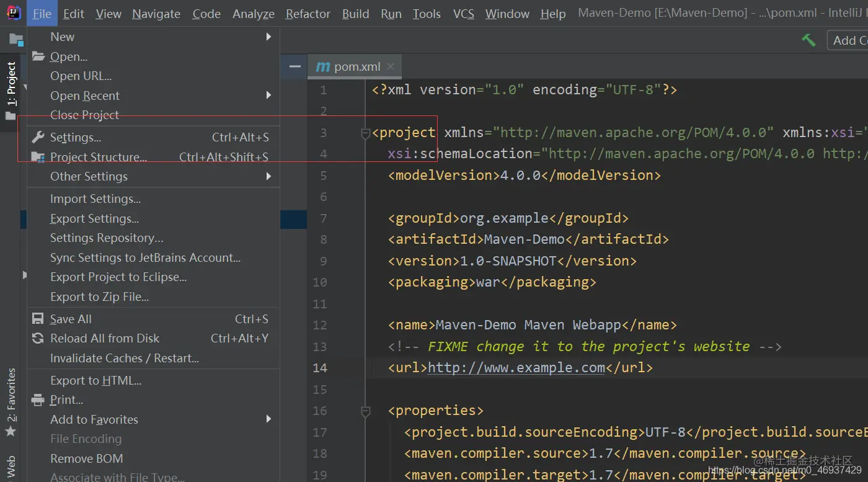The width and height of the screenshot is (868, 482).
Task: Open the Add Configuration dropdown
Action: pos(848,40)
